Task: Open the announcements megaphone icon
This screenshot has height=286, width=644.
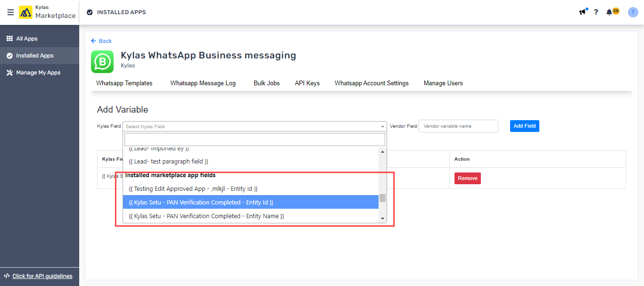Action: [583, 12]
